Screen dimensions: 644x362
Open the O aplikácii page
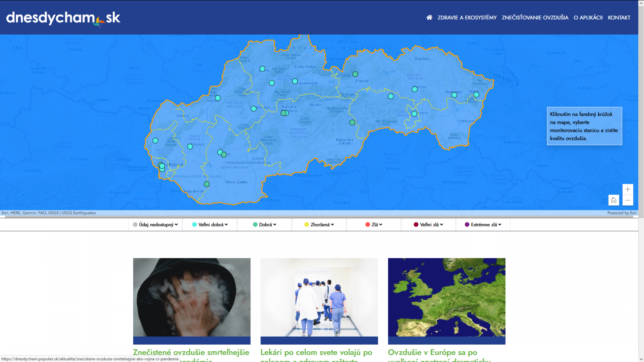588,18
